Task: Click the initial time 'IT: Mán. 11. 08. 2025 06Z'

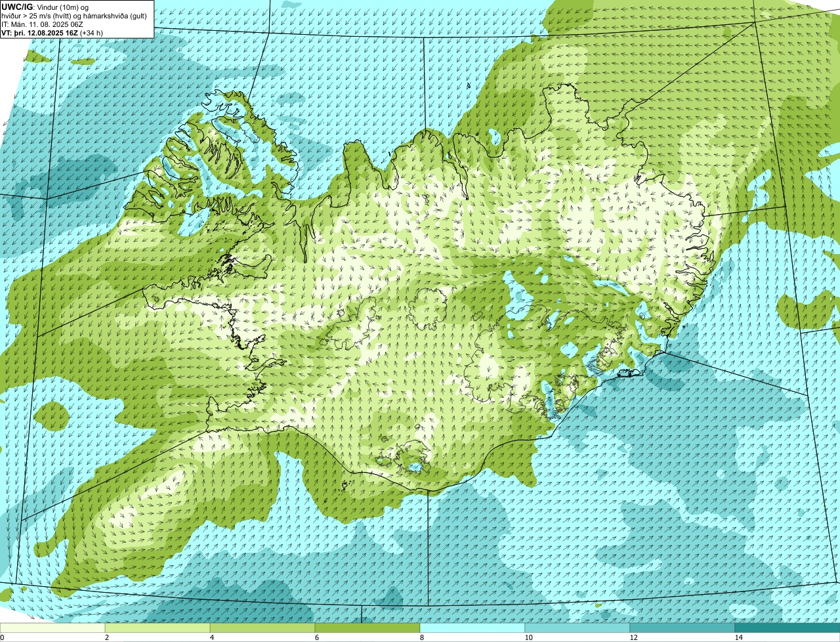Action: [42, 24]
